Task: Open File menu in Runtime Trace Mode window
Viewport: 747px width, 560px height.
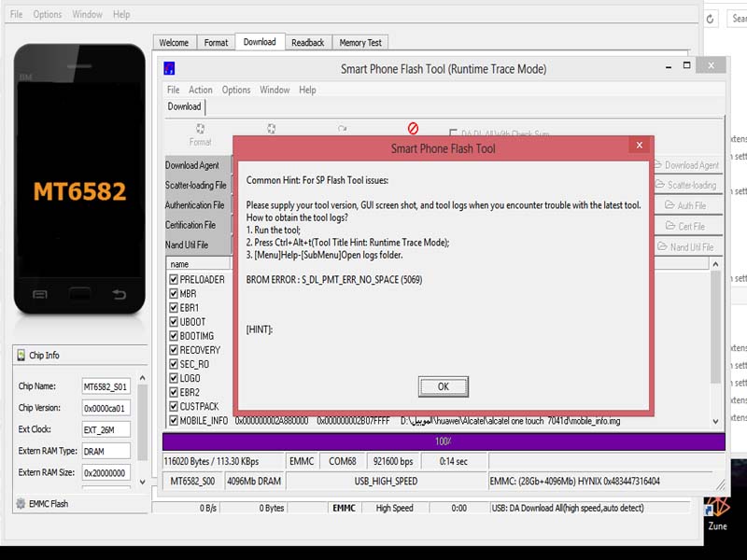Action: (x=173, y=90)
